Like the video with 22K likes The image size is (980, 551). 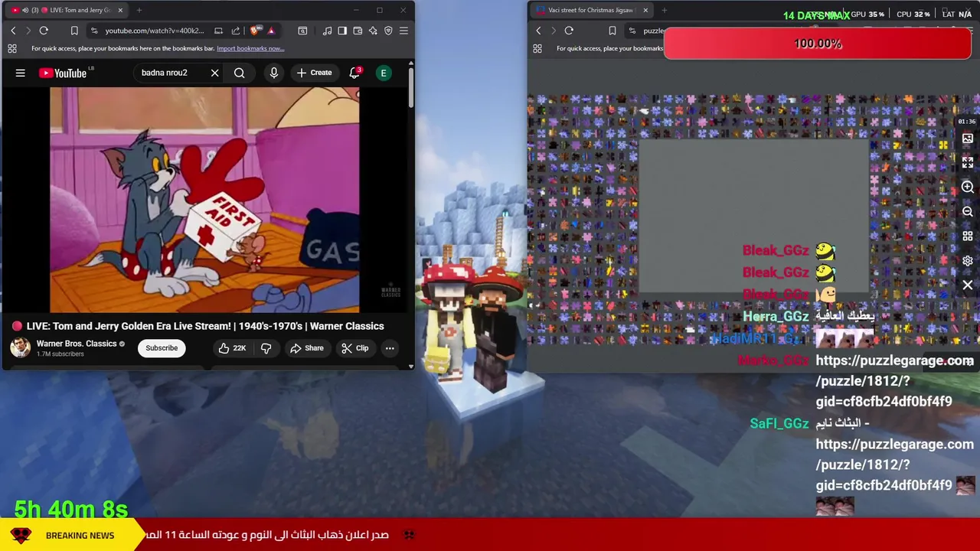pyautogui.click(x=231, y=348)
